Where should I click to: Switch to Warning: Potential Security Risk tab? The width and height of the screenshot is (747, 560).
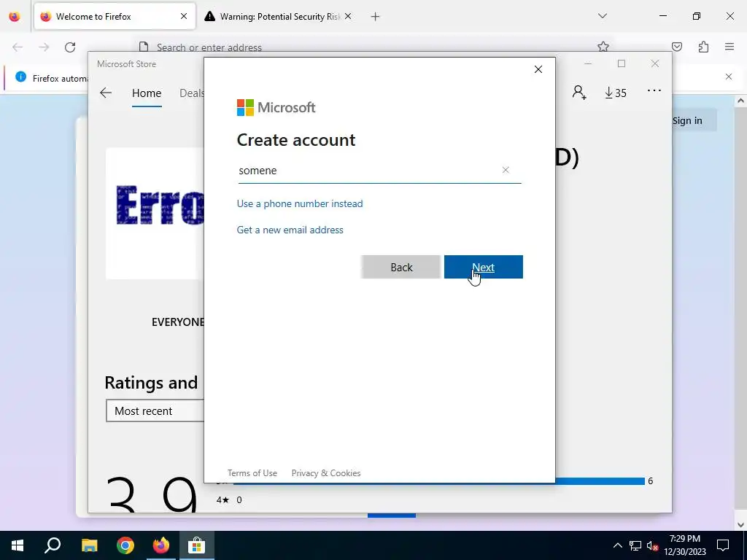(279, 17)
